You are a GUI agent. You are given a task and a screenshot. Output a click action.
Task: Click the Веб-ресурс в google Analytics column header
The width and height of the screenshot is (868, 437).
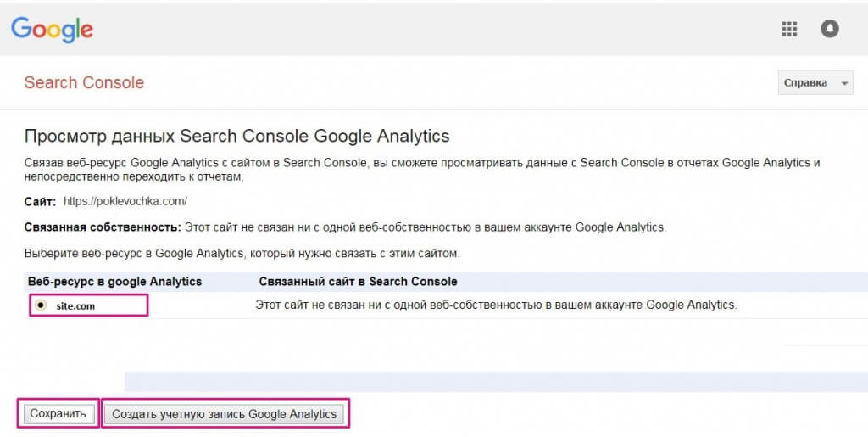114,281
